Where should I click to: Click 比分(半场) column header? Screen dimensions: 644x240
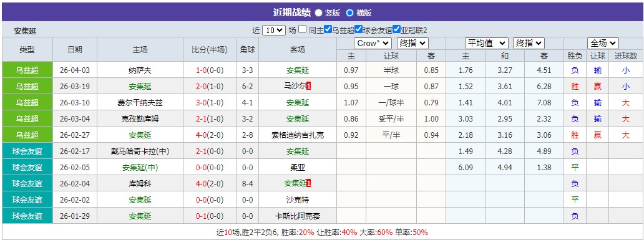(x=210, y=50)
